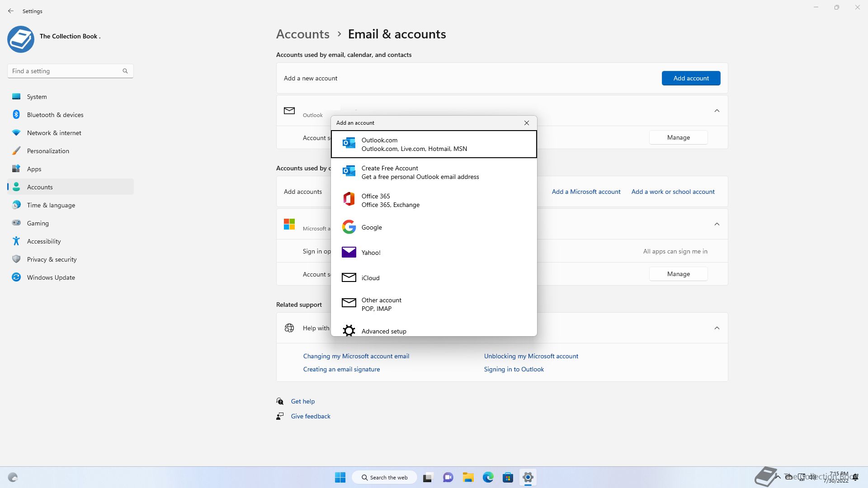This screenshot has width=868, height=488.
Task: Click the Office 365 logo icon
Action: point(349,199)
